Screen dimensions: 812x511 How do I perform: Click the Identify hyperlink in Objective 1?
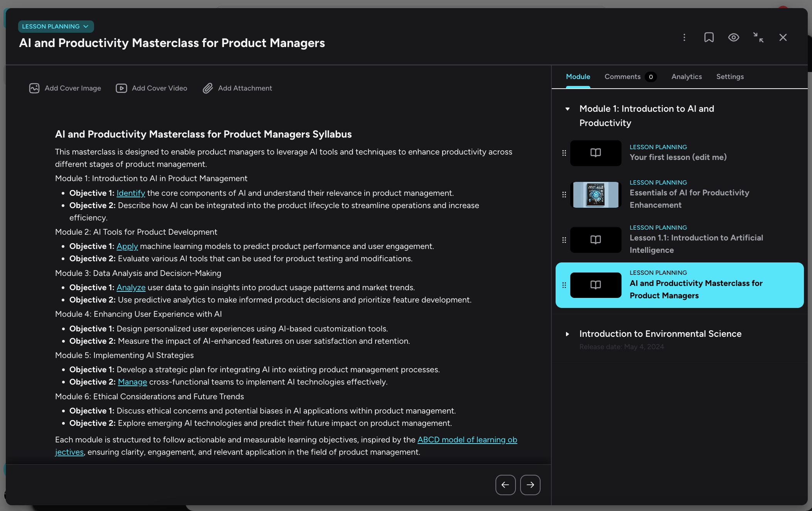pyautogui.click(x=131, y=193)
